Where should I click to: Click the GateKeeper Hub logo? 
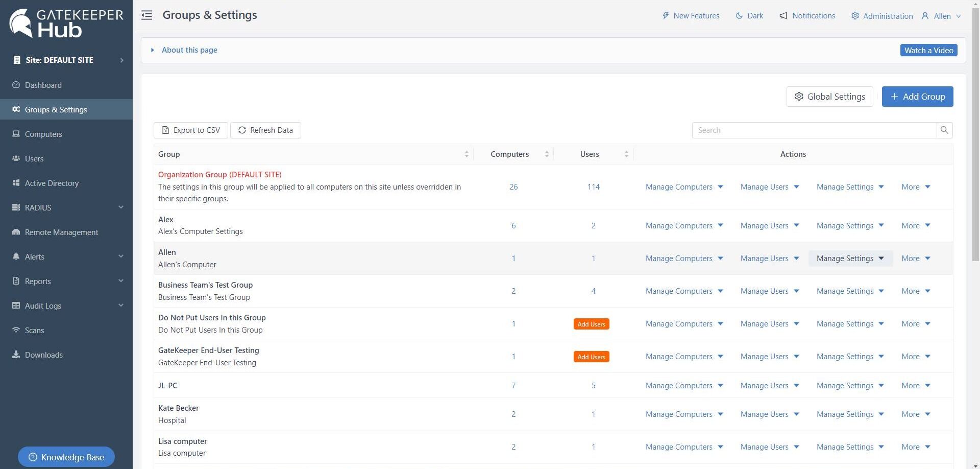pyautogui.click(x=66, y=24)
